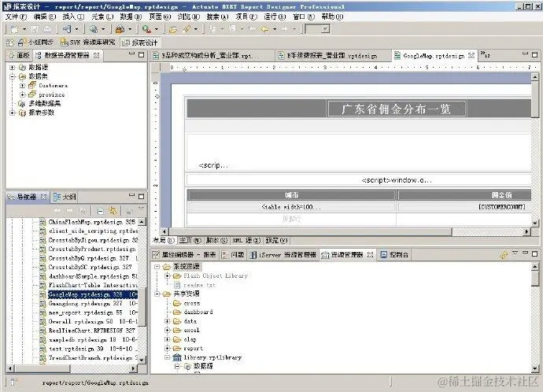Switch to the 预览 editor tab
This screenshot has height=392, width=543.
pos(276,240)
